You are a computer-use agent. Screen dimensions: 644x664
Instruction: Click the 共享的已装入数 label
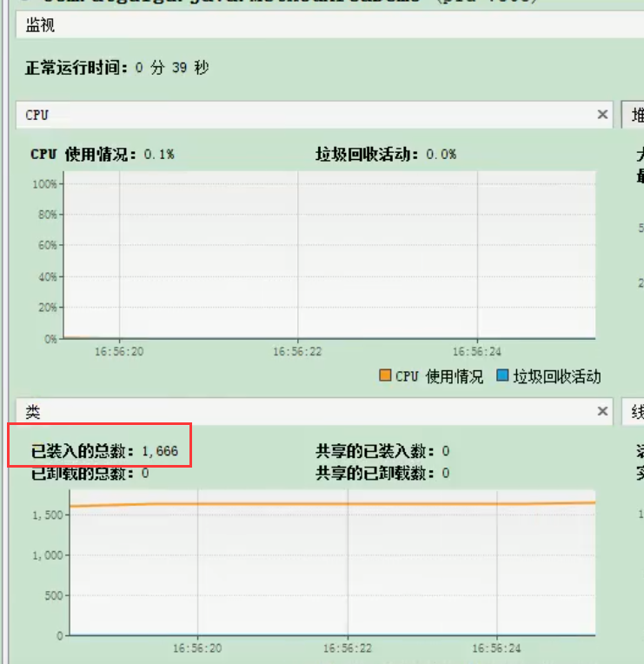pyautogui.click(x=375, y=451)
